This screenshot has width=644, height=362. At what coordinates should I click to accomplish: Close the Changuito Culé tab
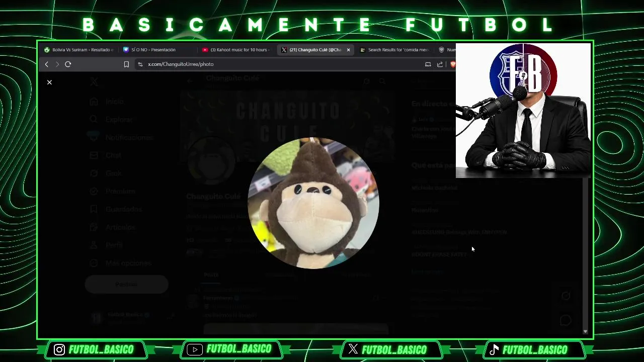click(348, 50)
